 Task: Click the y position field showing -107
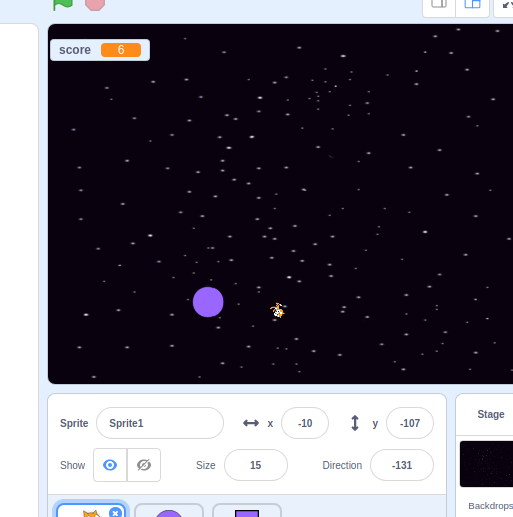click(410, 423)
